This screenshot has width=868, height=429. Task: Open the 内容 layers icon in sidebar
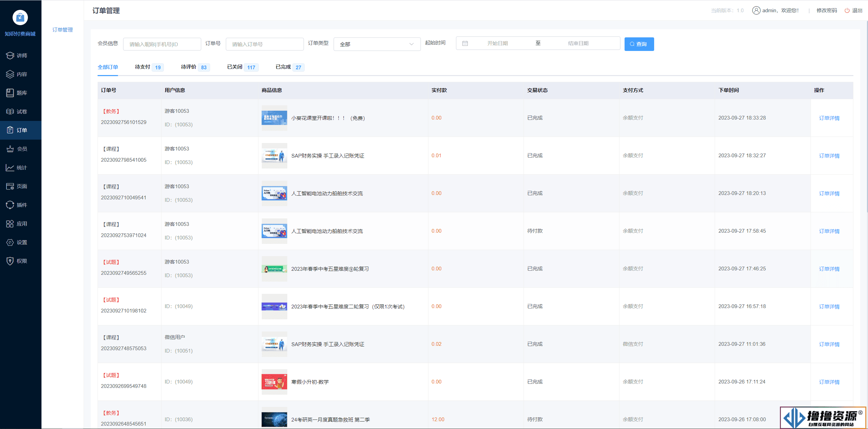click(10, 74)
